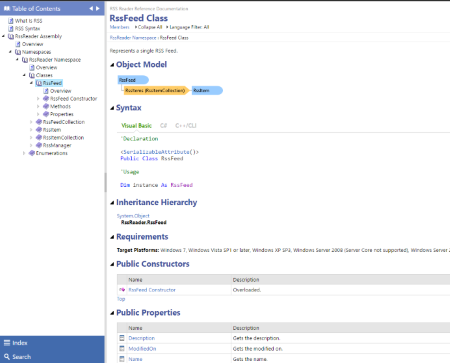Click the RssItem node in the diagram
This screenshot has width=450, height=363.
[207, 90]
